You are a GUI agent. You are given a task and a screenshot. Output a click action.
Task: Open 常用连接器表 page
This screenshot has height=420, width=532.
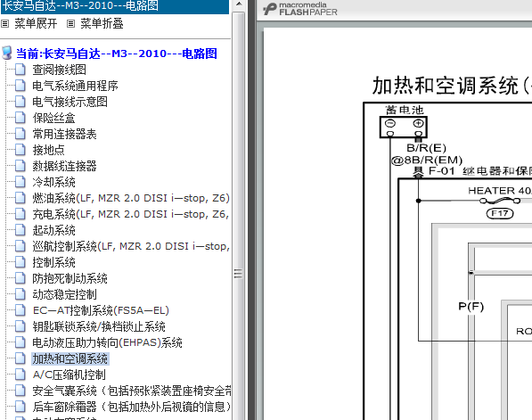point(64,134)
